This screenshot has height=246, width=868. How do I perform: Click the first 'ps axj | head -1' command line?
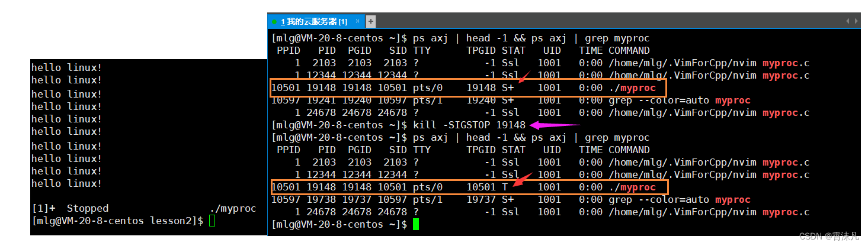pos(460,38)
